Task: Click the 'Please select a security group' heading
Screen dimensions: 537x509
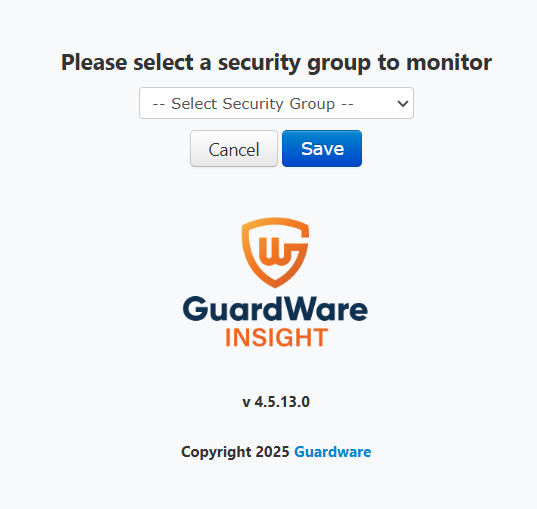Action: (x=276, y=63)
